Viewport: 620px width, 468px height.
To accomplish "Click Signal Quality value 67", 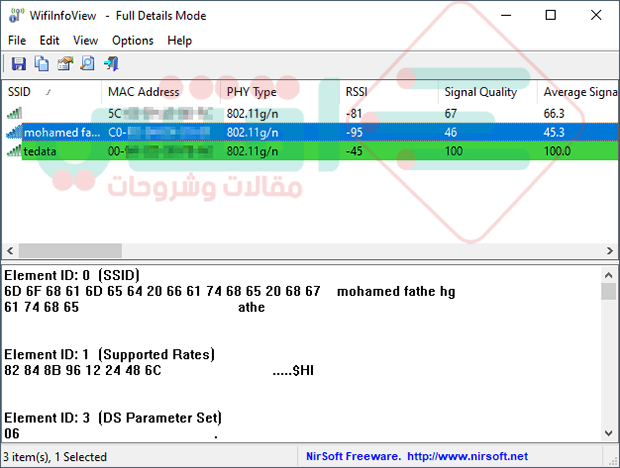I will [450, 114].
